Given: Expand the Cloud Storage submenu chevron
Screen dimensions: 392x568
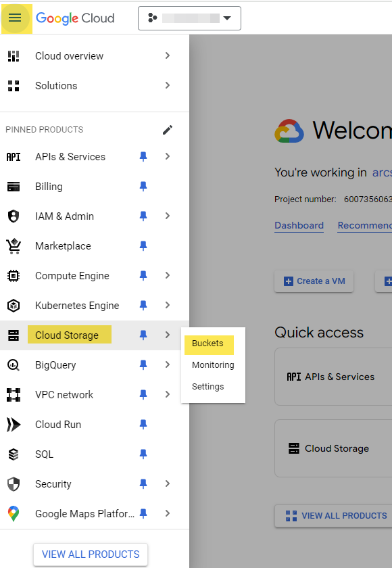Looking at the screenshot, I should pyautogui.click(x=167, y=334).
